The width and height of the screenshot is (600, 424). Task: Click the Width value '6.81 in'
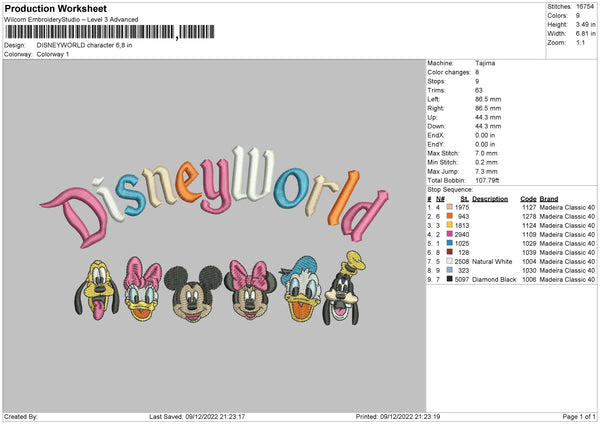586,34
